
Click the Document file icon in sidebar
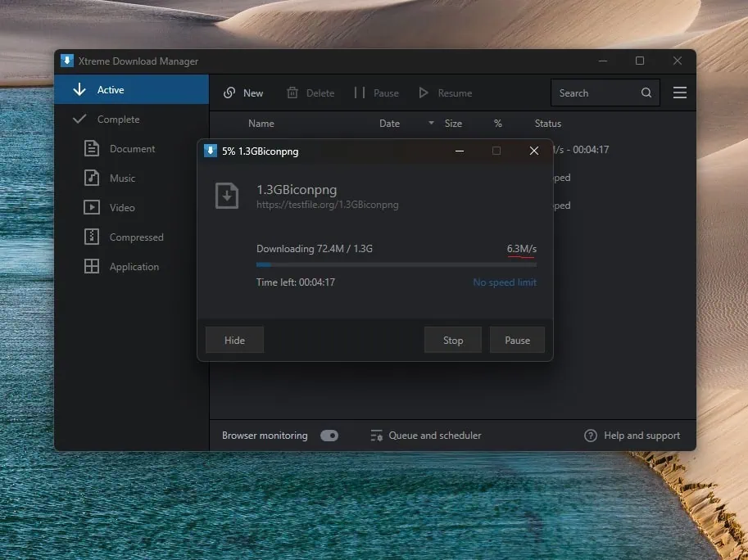point(92,149)
